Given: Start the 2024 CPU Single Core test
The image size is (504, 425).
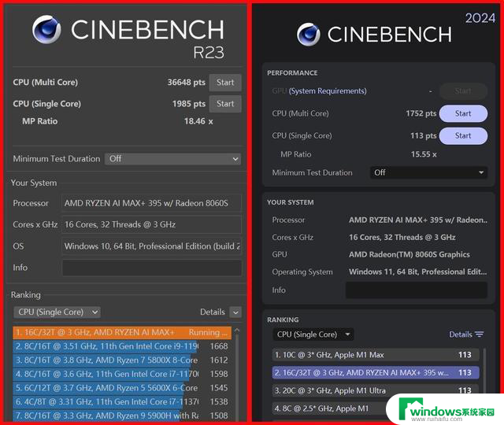Looking at the screenshot, I should [x=463, y=135].
